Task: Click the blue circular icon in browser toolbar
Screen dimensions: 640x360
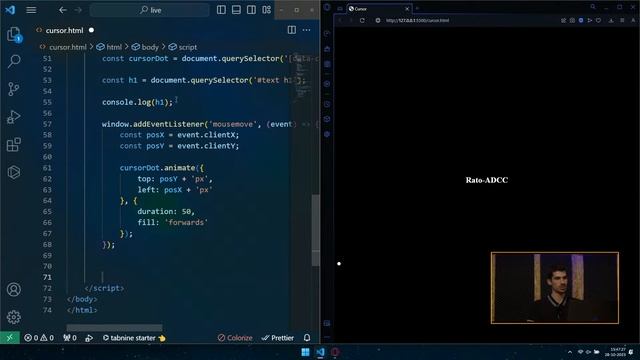Action: pos(581,20)
